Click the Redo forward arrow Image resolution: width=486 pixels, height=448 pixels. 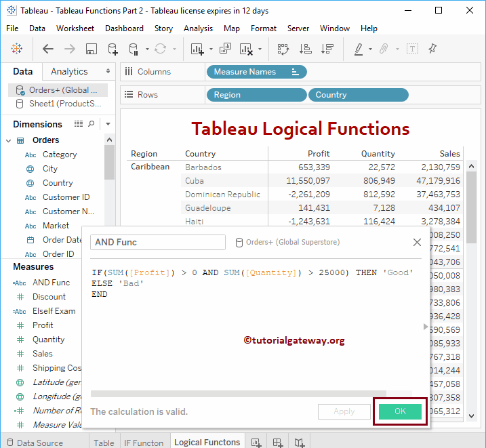(70, 49)
